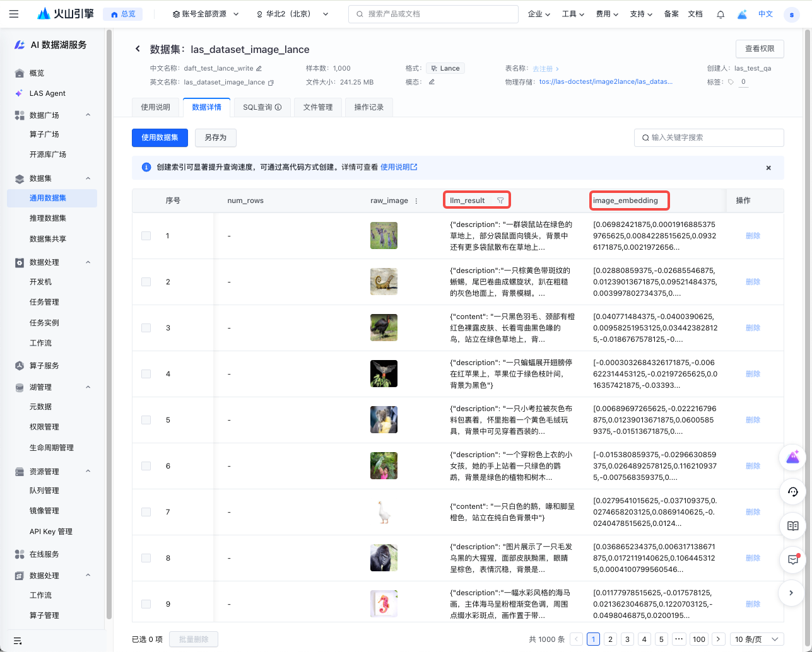Select the checkbox for row 3
Image resolution: width=812 pixels, height=652 pixels.
point(146,328)
